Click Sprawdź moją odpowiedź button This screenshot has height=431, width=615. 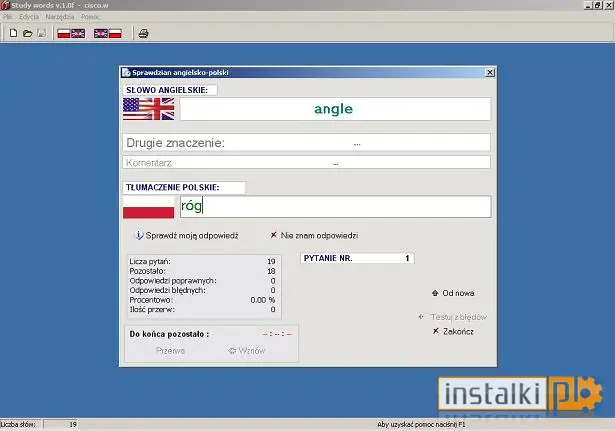[x=187, y=235]
